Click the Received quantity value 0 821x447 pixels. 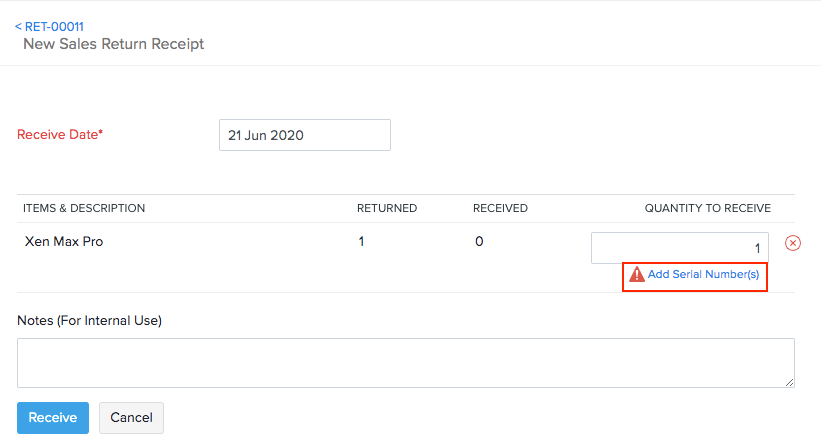coord(479,242)
